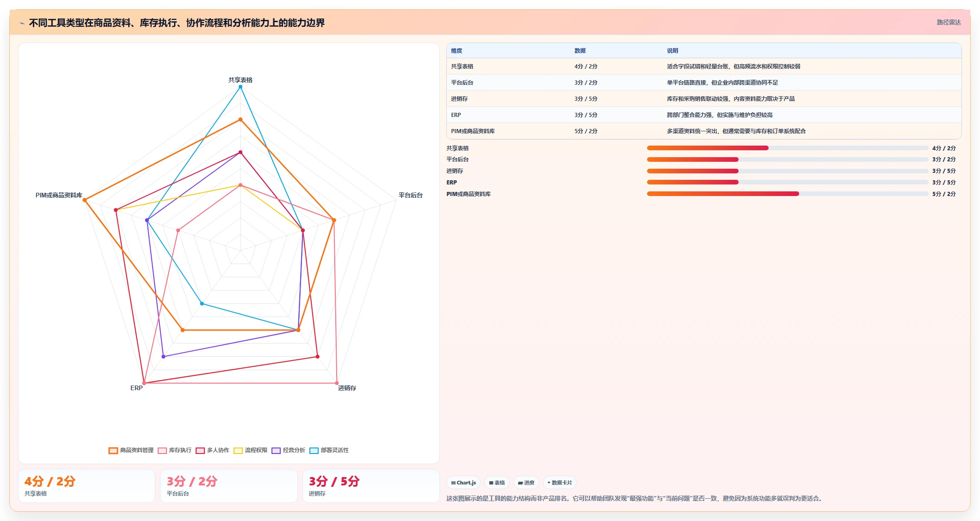Open the 3分 / 5分 进销存 data card
Image resolution: width=980 pixels, height=521 pixels.
(x=371, y=486)
